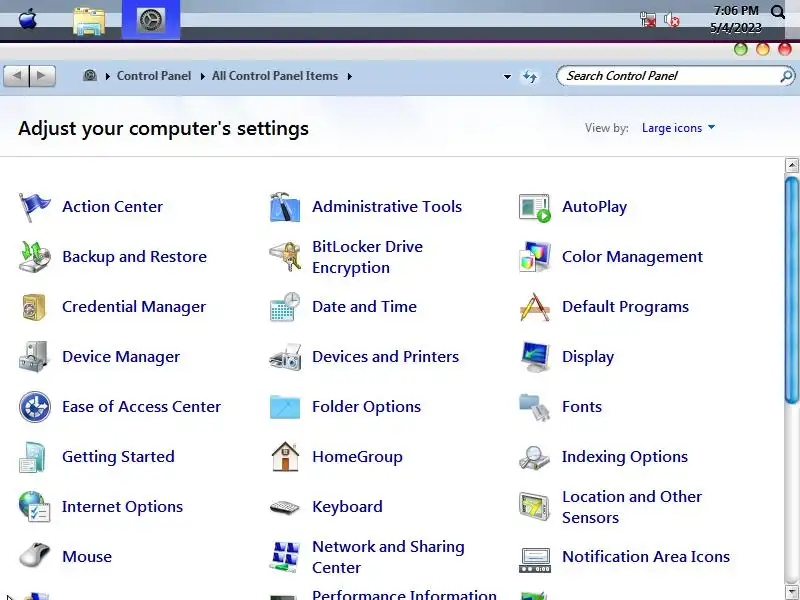800x600 pixels.
Task: Go back with the left arrow button
Action: click(x=17, y=76)
